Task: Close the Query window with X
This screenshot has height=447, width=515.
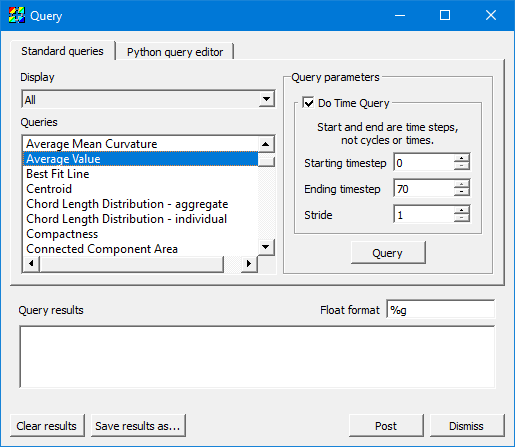Action: click(x=491, y=15)
